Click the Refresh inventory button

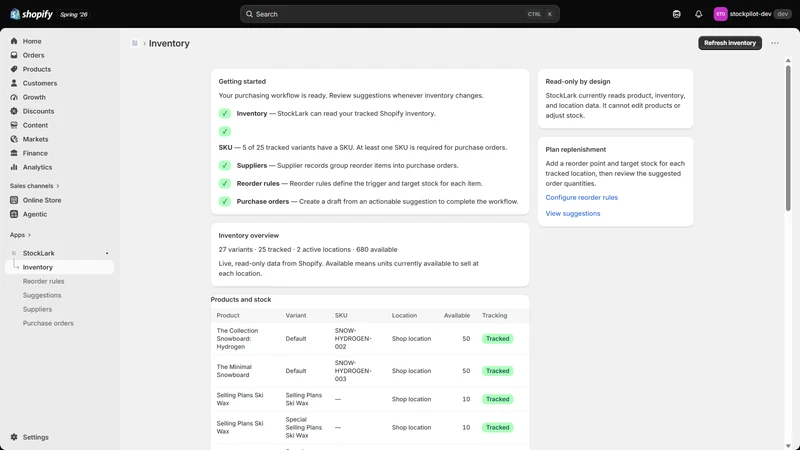pyautogui.click(x=730, y=43)
